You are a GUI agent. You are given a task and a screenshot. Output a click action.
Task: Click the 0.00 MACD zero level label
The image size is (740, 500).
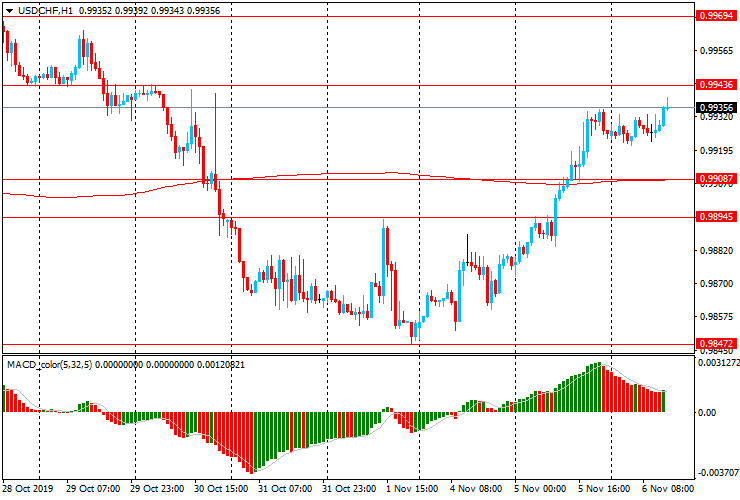click(x=706, y=412)
